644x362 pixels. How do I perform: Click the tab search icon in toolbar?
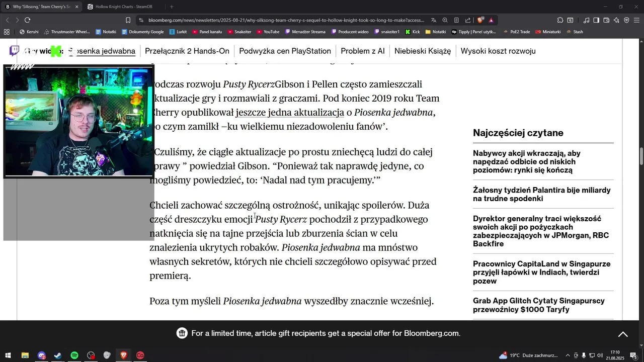click(570, 20)
